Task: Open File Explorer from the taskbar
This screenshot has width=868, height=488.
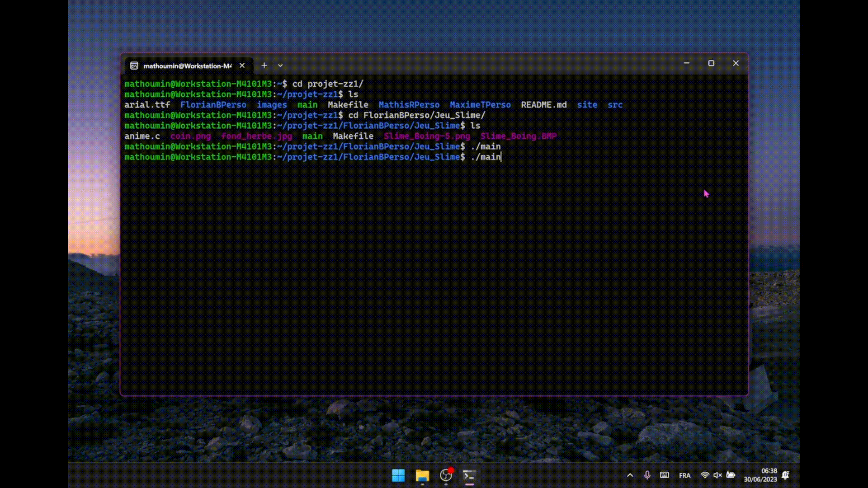Action: pyautogui.click(x=422, y=475)
